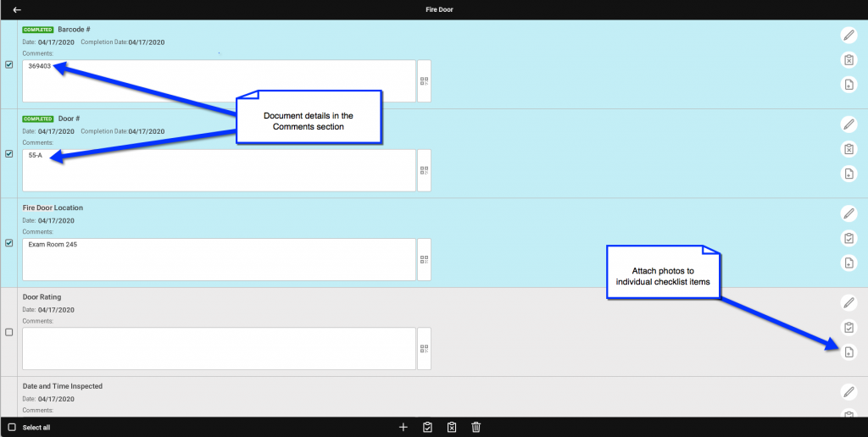Mark selected items complete in bottom bar
The image size is (868, 437).
click(428, 428)
